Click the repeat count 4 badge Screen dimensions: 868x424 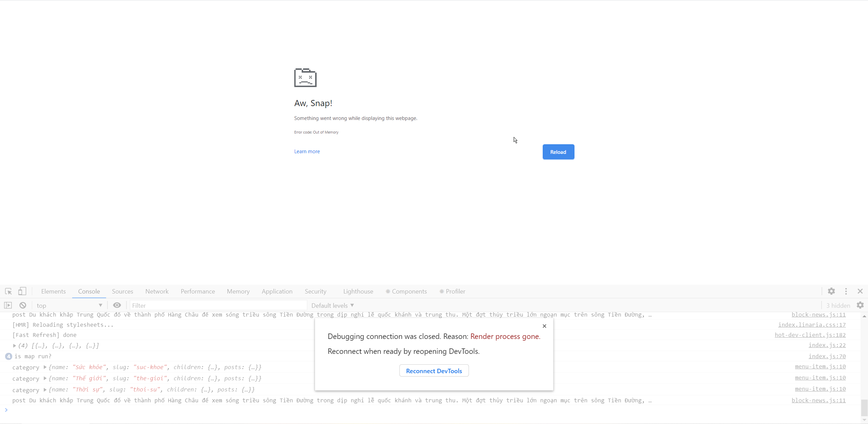click(x=8, y=356)
